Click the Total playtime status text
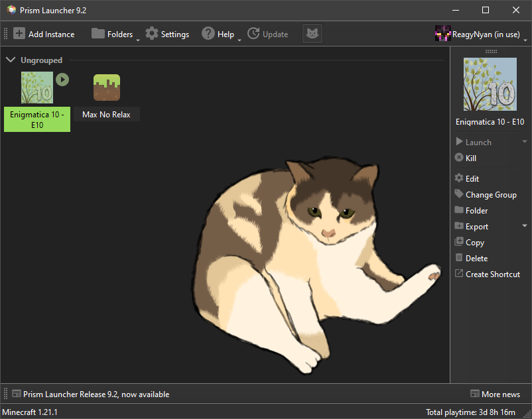The height and width of the screenshot is (419, 532). click(470, 412)
